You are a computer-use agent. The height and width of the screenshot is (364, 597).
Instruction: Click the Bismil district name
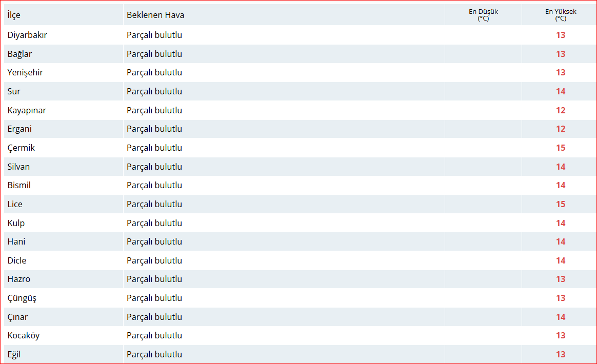pyautogui.click(x=19, y=186)
